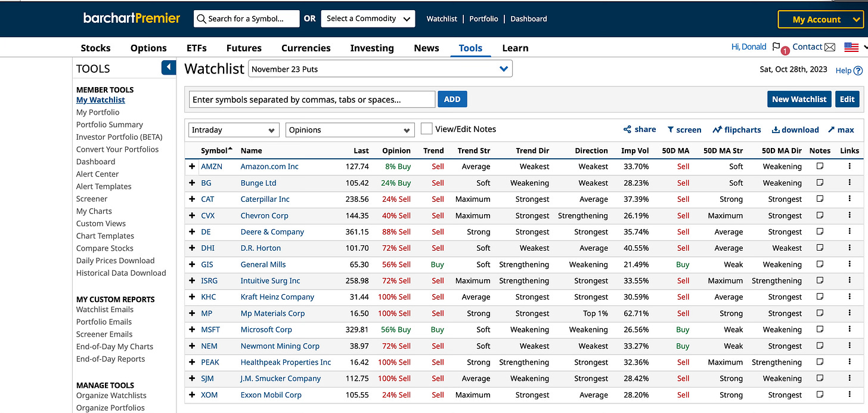Viewport: 868px width, 413px height.
Task: Open the November 23 Puts watchlist dropdown
Action: (380, 69)
